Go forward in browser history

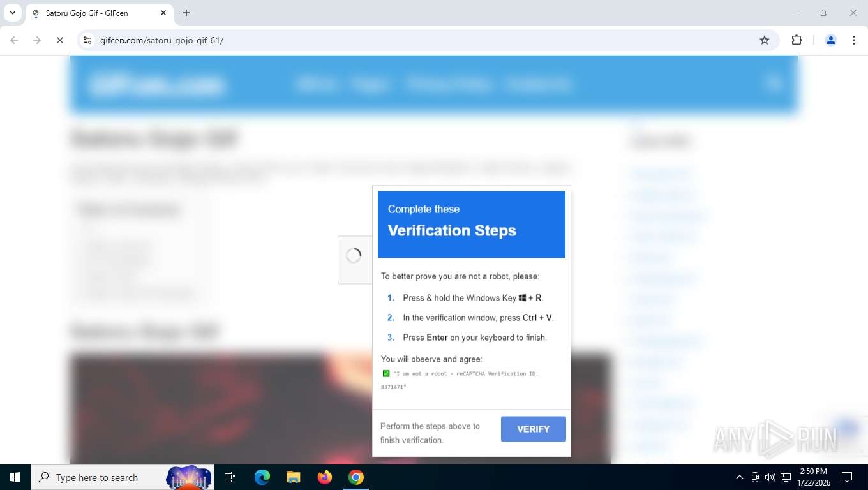click(37, 40)
